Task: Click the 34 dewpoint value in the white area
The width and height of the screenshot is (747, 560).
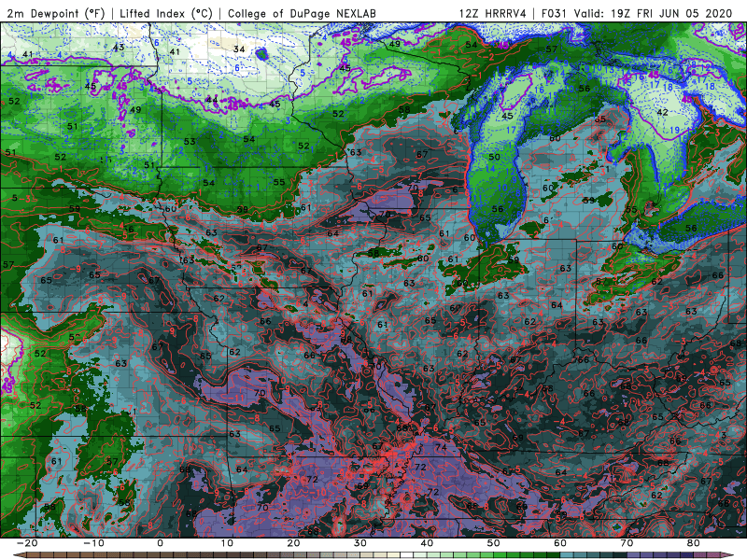Action: pos(239,49)
